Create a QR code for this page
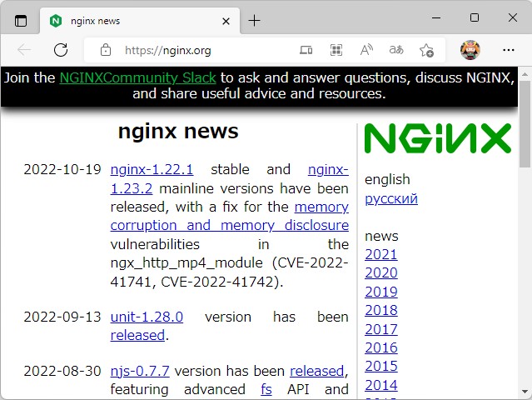Screen dimensions: 532x400 click(336, 50)
